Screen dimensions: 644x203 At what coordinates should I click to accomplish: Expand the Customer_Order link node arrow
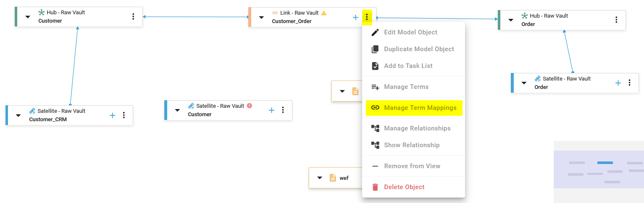click(261, 17)
